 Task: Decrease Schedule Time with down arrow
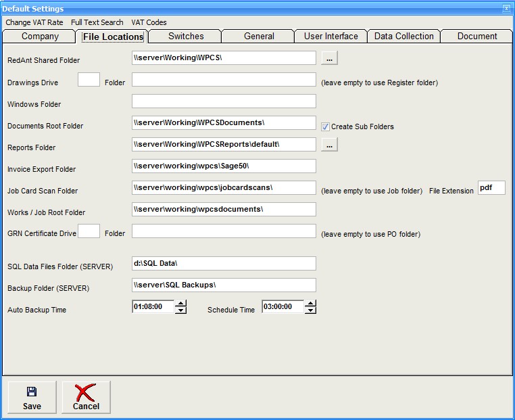(x=310, y=310)
